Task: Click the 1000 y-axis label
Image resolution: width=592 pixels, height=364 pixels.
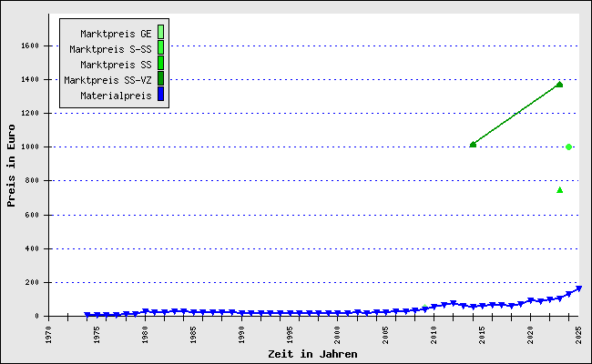Action: 30,147
